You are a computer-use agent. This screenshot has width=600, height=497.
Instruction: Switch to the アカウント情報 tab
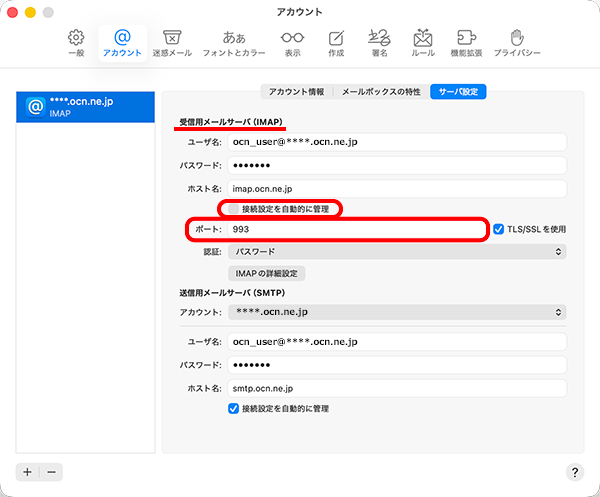295,92
